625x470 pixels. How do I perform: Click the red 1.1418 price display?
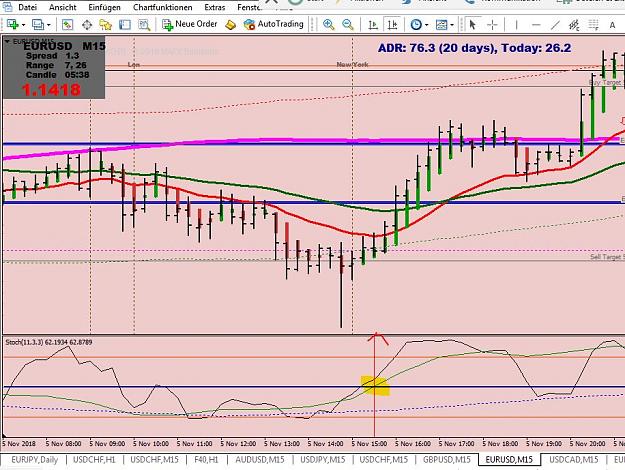[51, 90]
